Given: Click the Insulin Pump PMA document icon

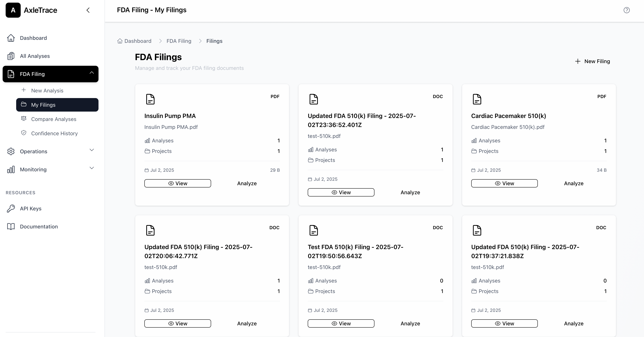Looking at the screenshot, I should [150, 99].
